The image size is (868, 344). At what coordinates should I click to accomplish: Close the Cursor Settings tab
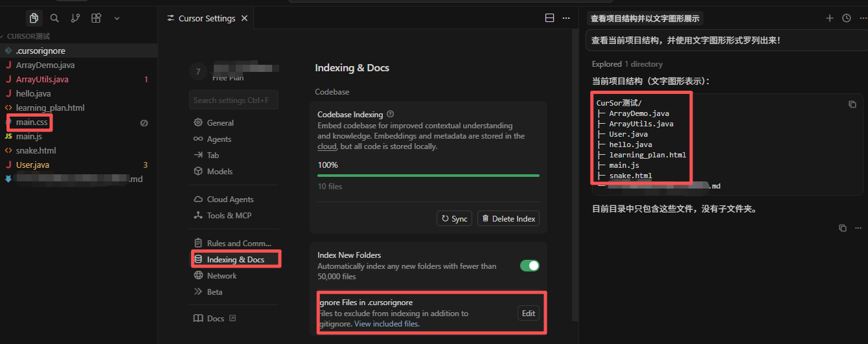(x=244, y=18)
